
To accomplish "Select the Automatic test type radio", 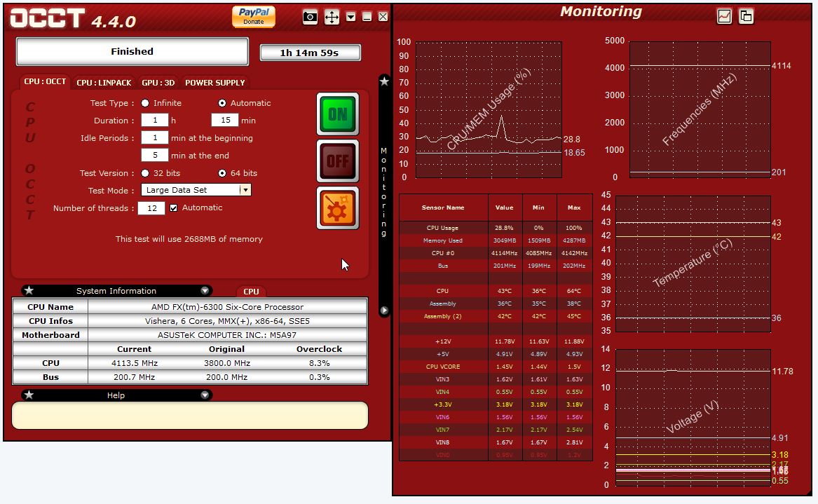I will point(222,103).
